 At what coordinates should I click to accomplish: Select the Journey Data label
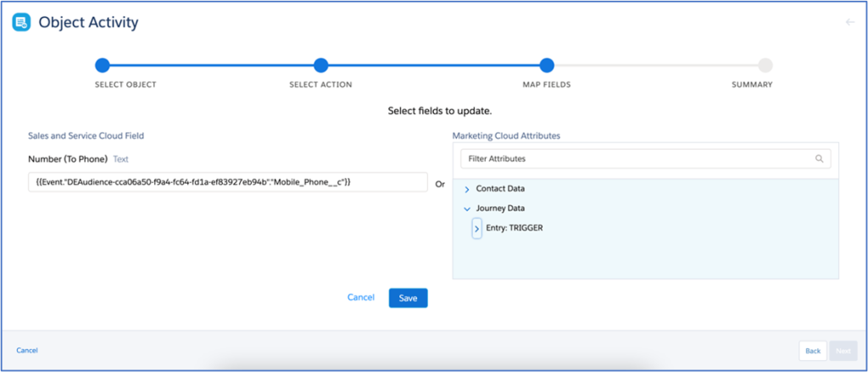coord(500,208)
